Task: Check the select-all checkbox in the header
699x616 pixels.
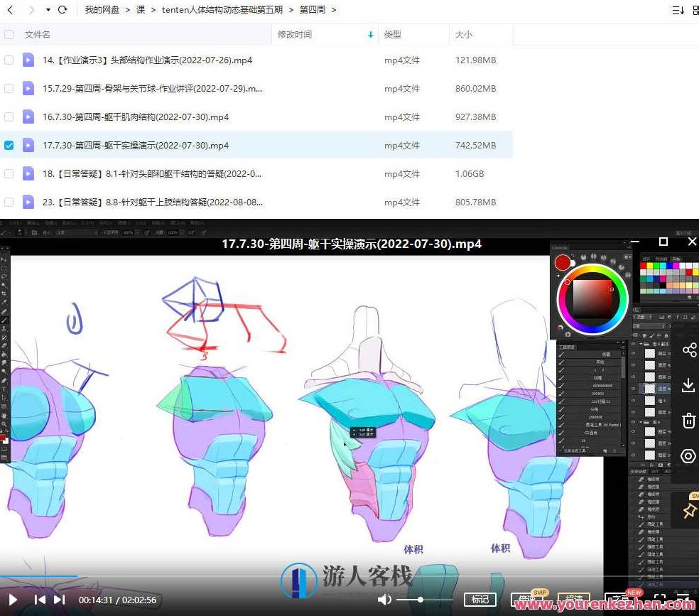Action: [x=9, y=34]
